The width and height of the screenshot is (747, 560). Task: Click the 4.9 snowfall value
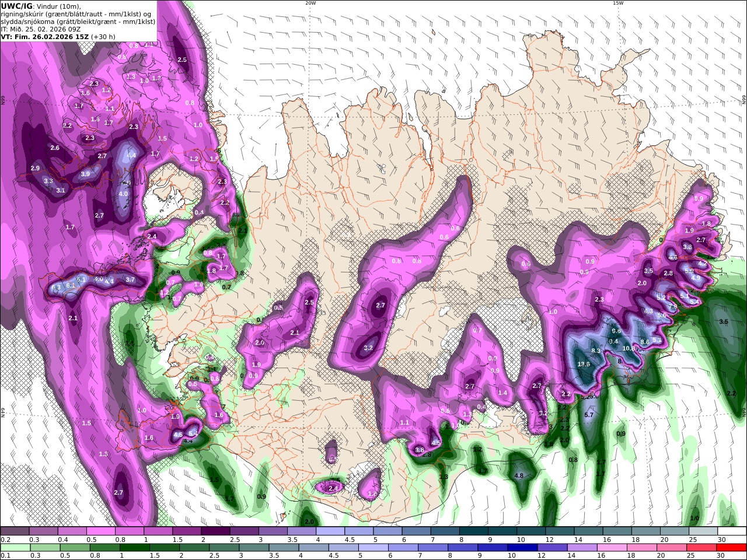coord(696,278)
